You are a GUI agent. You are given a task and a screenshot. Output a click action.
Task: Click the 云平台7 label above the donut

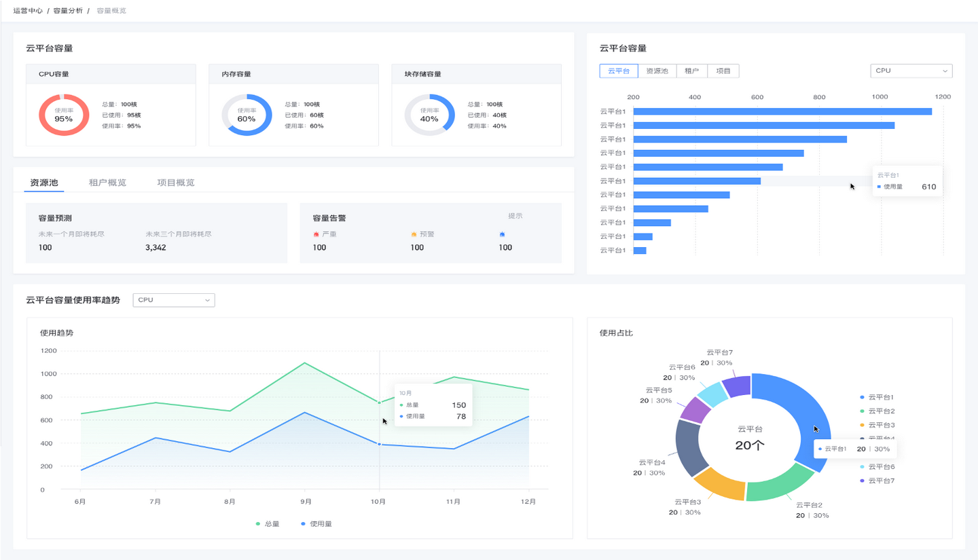click(719, 352)
